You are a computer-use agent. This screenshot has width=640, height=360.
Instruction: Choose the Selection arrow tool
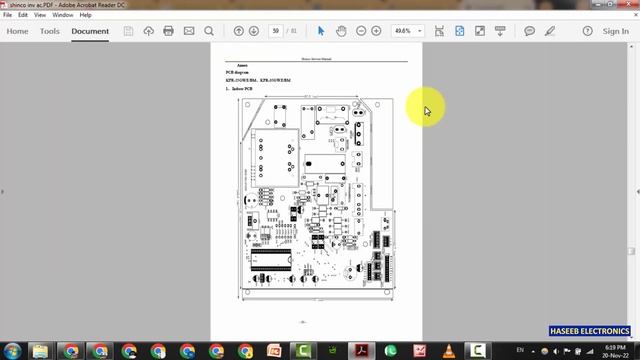click(x=321, y=31)
